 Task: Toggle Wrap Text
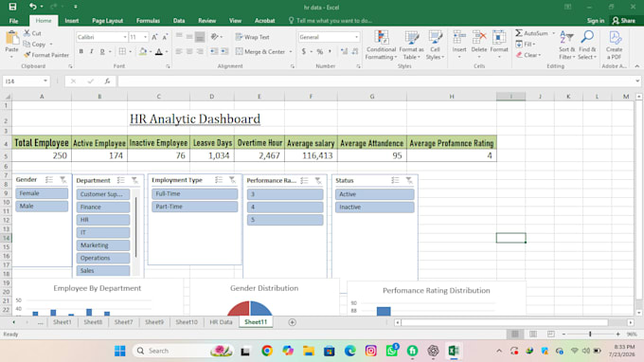(252, 37)
